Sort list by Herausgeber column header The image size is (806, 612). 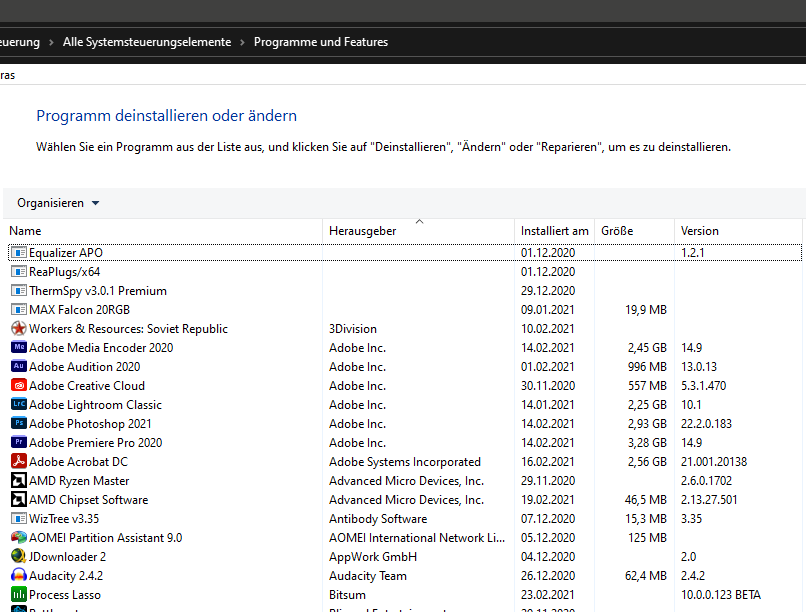(362, 231)
